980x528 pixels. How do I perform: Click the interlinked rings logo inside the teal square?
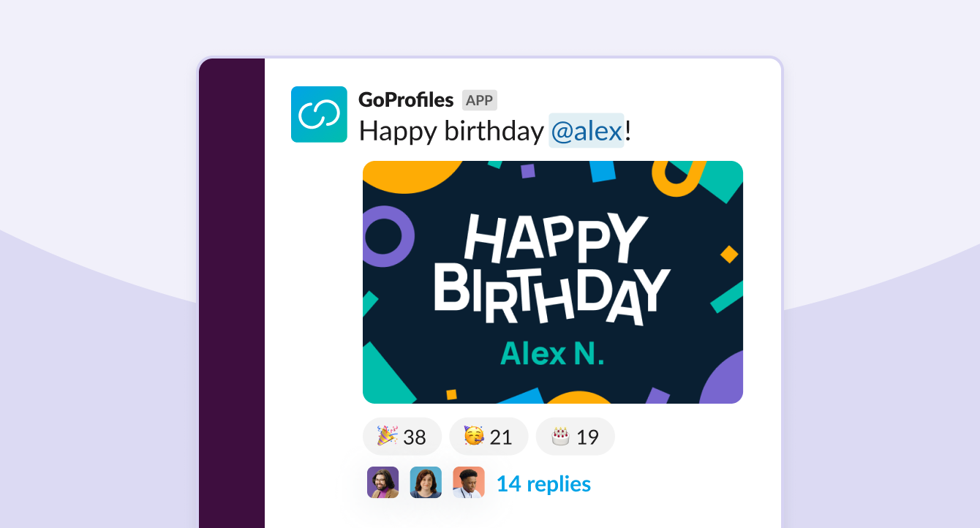click(319, 114)
